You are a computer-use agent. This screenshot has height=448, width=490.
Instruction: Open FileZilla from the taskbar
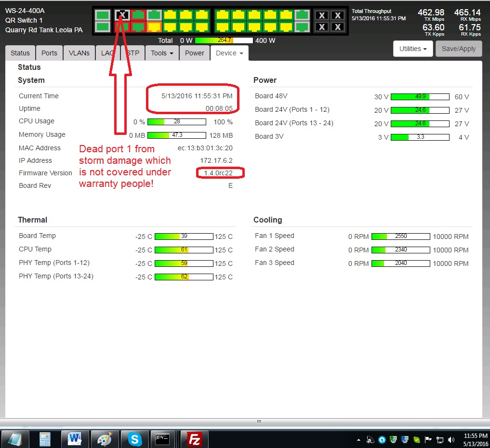195,439
